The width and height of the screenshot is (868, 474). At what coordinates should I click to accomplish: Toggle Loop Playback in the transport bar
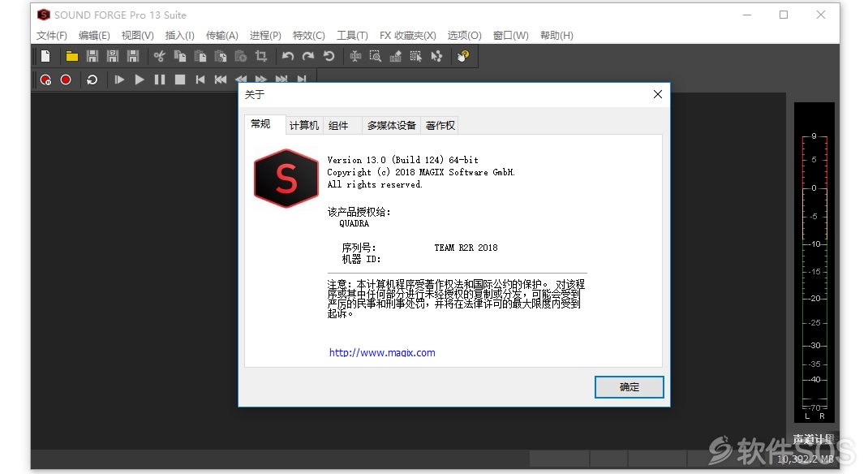pyautogui.click(x=92, y=80)
